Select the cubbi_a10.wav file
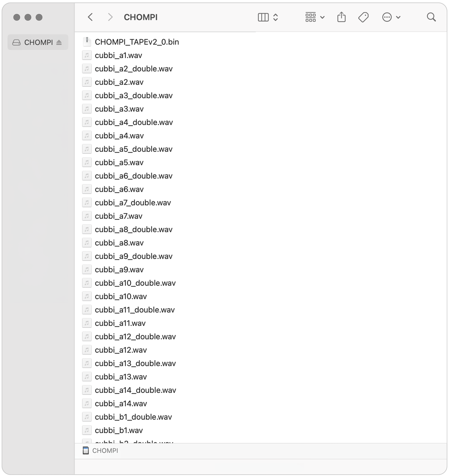Screen dimensions: 449x476 [x=121, y=296]
